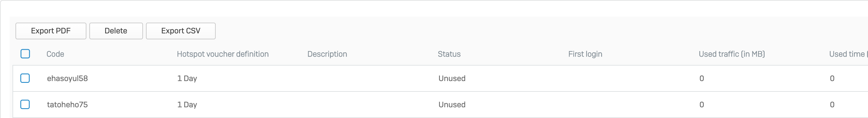Click the Used traffic (in MB) header
This screenshot has width=868, height=118.
[x=732, y=54]
